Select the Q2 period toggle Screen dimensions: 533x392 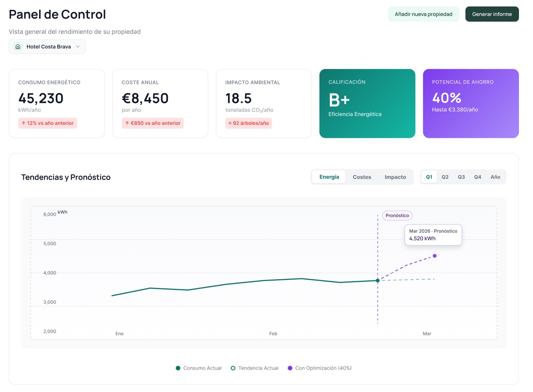click(x=445, y=177)
